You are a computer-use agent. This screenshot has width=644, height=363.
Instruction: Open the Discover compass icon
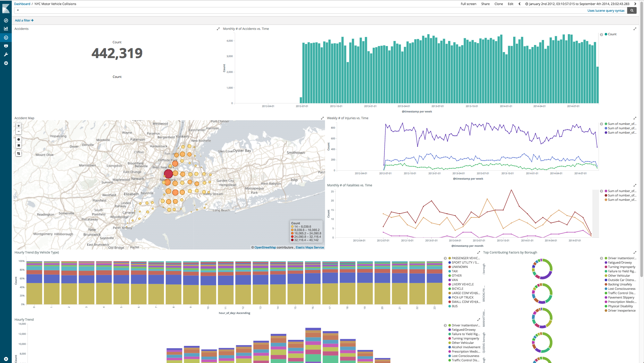(6, 20)
